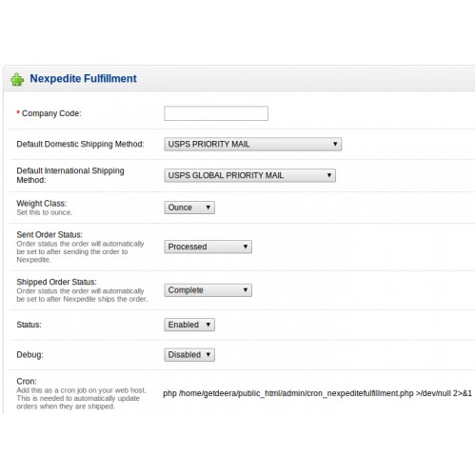476x476 pixels.
Task: Click the cron command text line
Action: 317,393
